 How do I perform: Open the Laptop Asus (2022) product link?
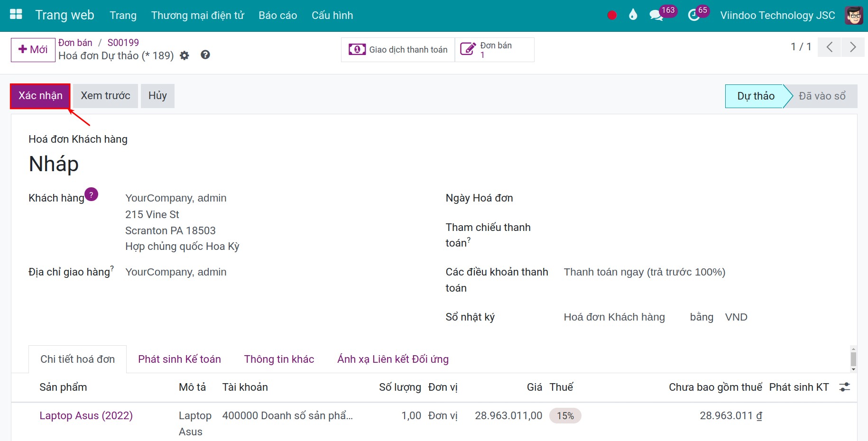(x=86, y=416)
